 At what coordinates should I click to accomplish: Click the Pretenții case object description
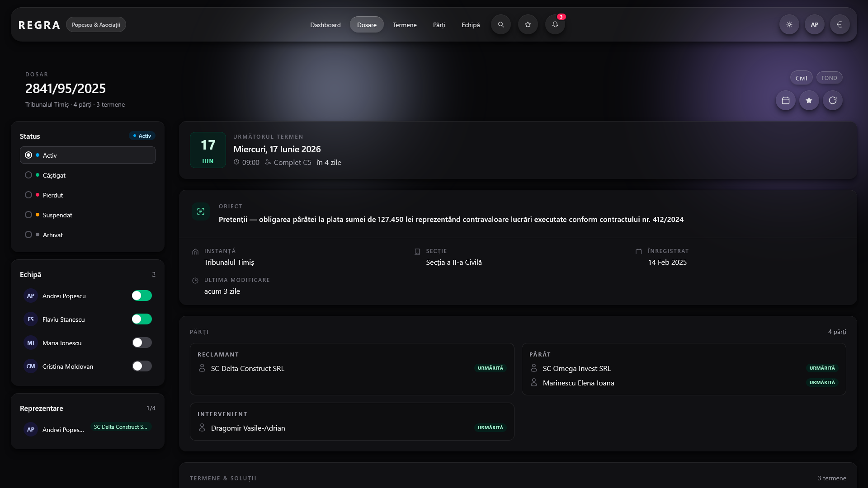pyautogui.click(x=451, y=220)
